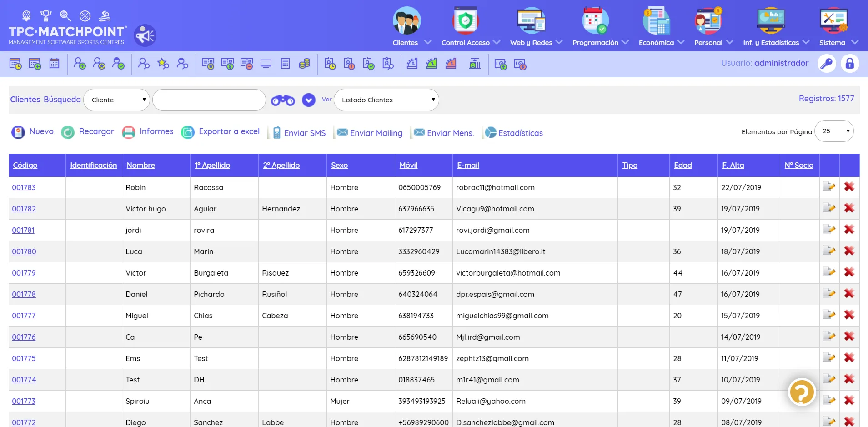This screenshot has height=427, width=868.
Task: Click the Nuevo button to add a client
Action: click(x=32, y=131)
